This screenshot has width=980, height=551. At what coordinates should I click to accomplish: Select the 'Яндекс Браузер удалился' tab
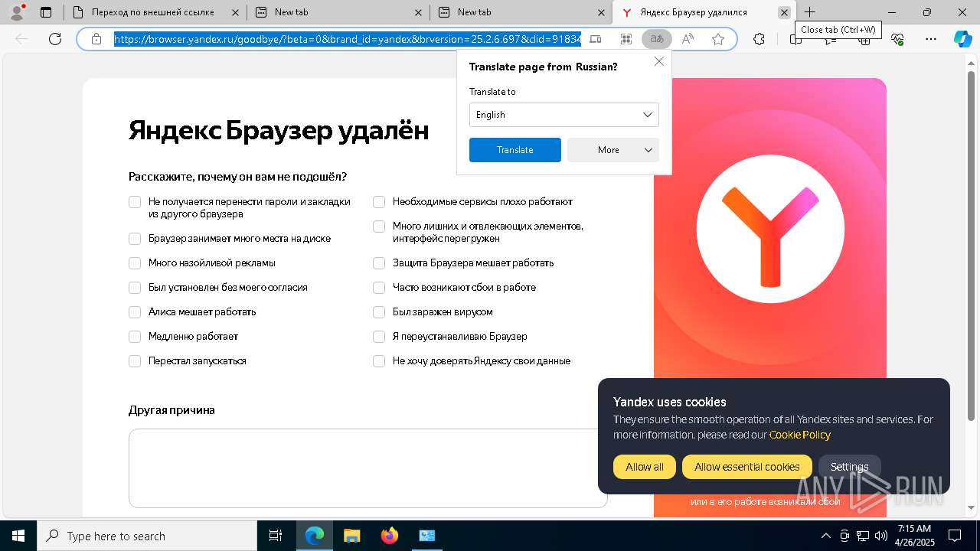tap(704, 12)
